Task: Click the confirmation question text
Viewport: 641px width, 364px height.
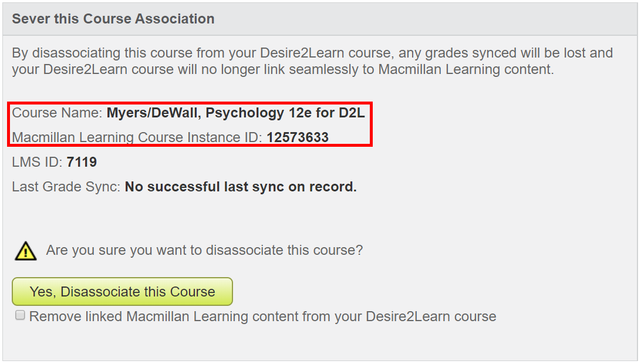Action: [x=203, y=250]
